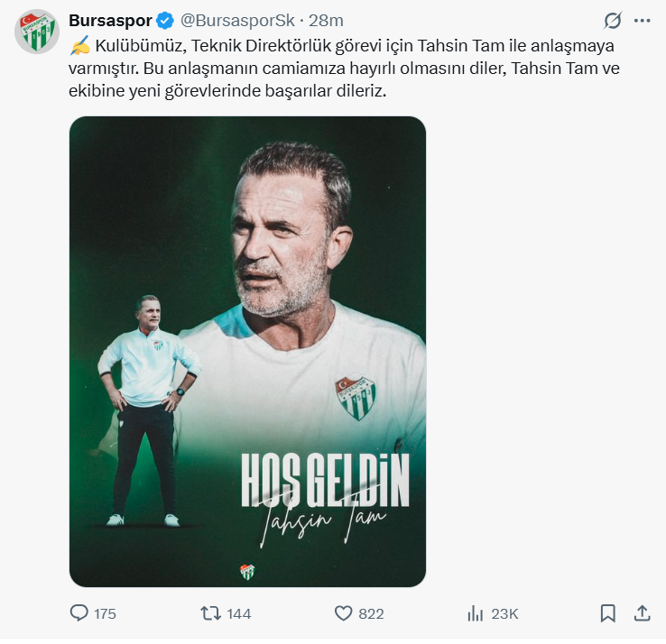Screen dimensions: 666x644
Task: Open the Bursaspor profile avatar
Action: pyautogui.click(x=37, y=32)
